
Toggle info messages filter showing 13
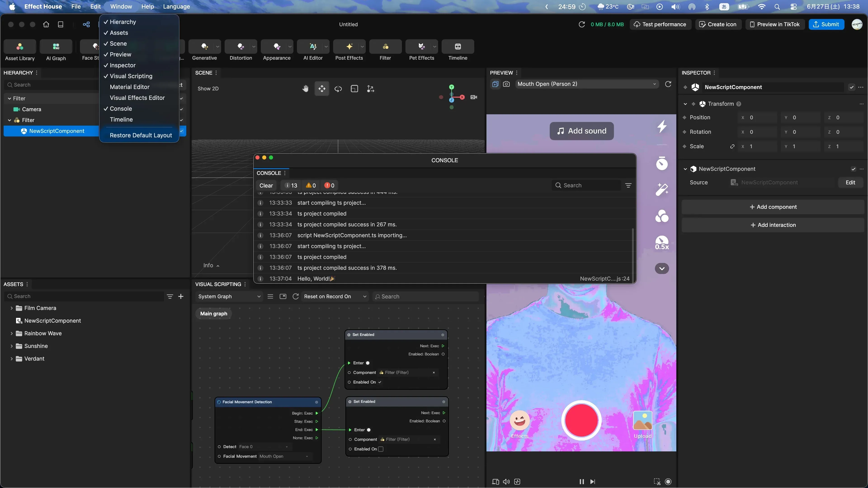(291, 185)
